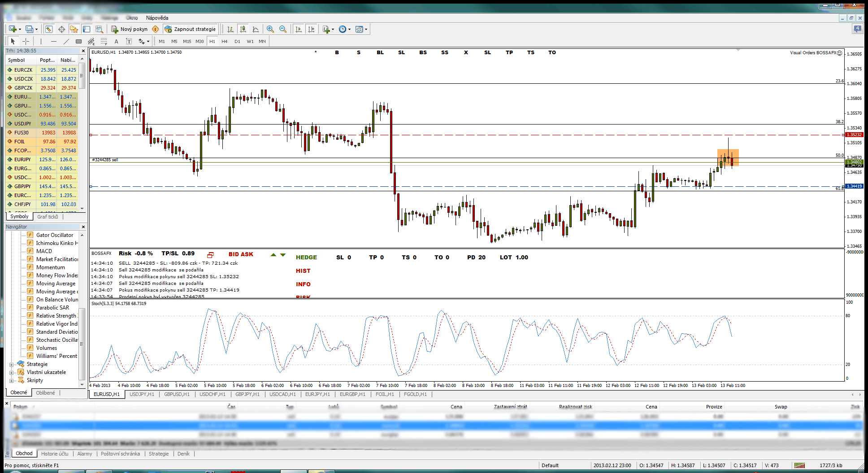Toggle the Terminal window icon
Viewport: 868px width, 473px height.
(87, 29)
